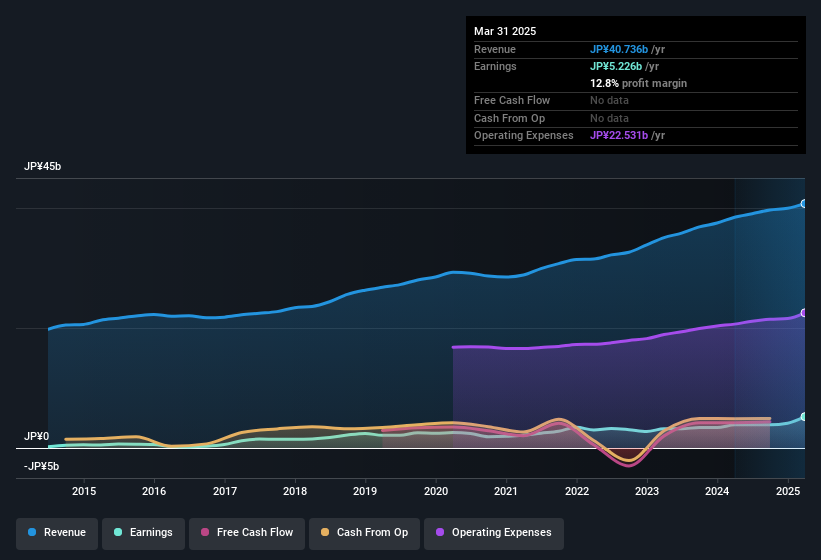821x560 pixels.
Task: Click the Earnings label in tooltip
Action: click(x=495, y=66)
